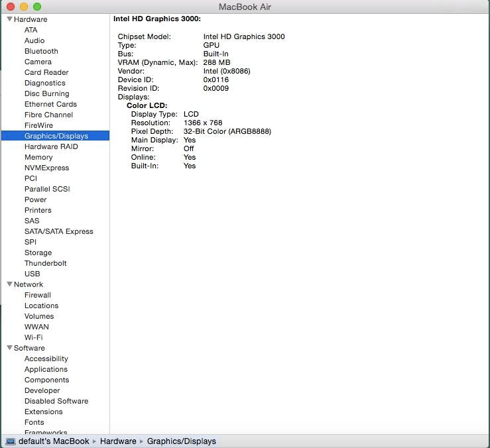Select Graphics/Displays in the sidebar
This screenshot has width=490, height=448.
click(56, 136)
